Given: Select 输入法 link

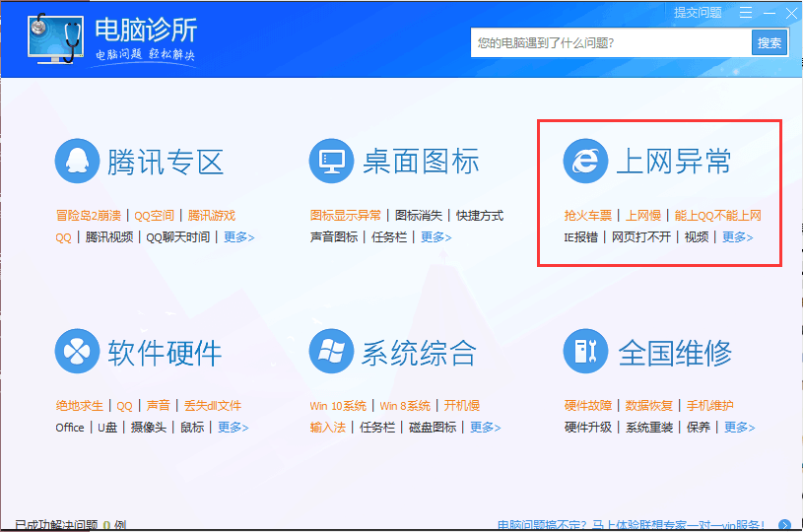Looking at the screenshot, I should point(328,428).
